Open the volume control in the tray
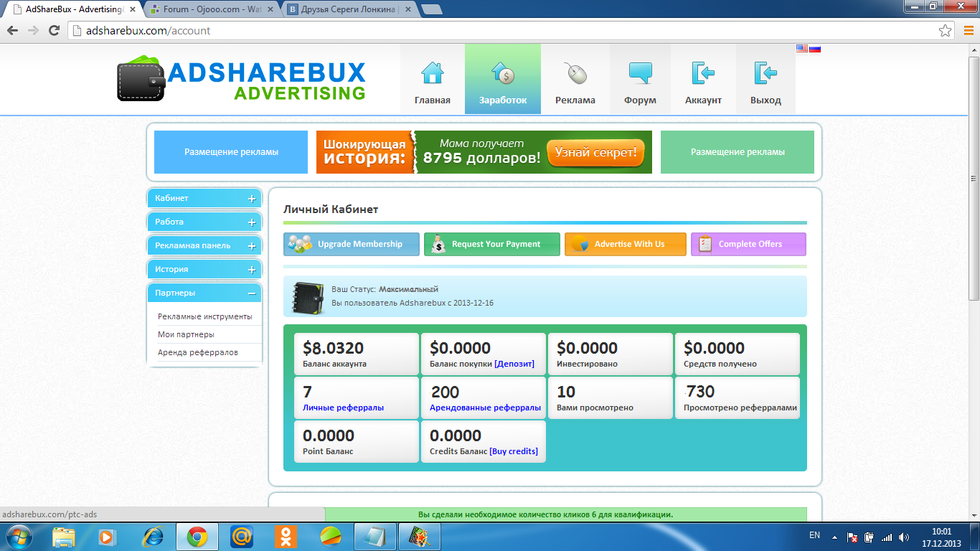Viewport: 980px width, 551px height. 904,537
